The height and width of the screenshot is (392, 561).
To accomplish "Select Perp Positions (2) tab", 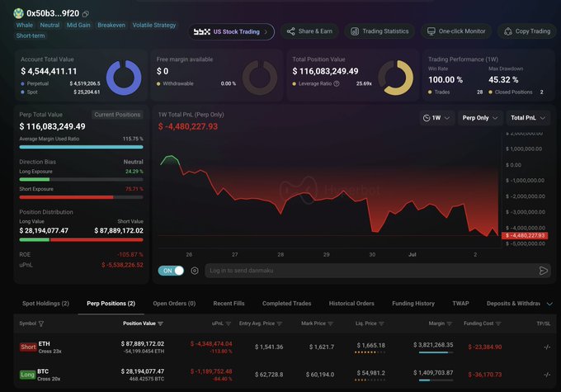I will click(x=111, y=303).
